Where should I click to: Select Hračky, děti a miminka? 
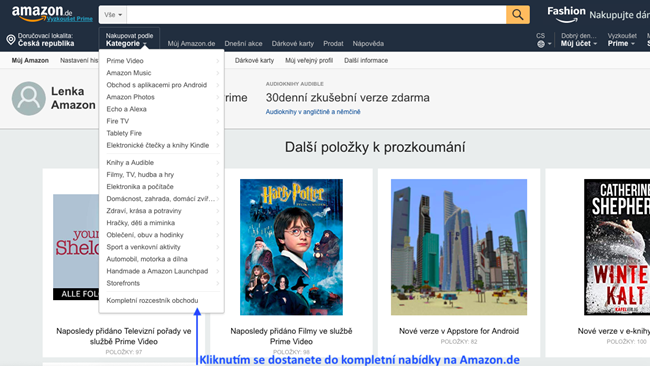[141, 223]
